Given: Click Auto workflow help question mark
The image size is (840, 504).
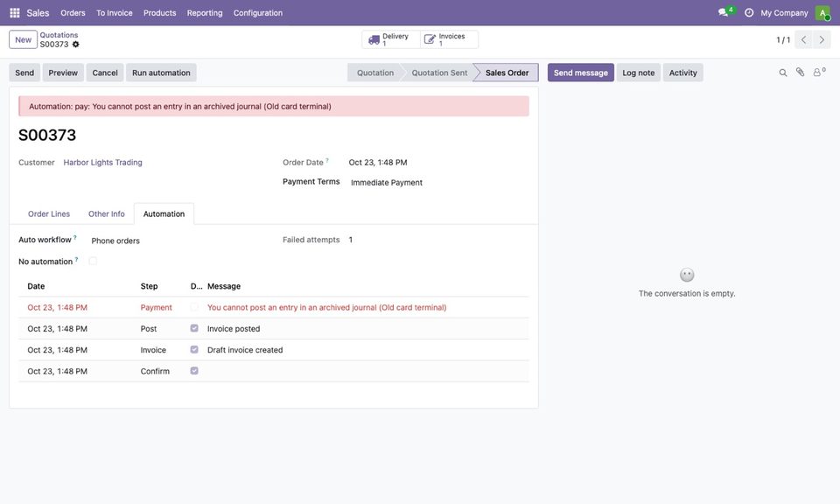Looking at the screenshot, I should click(75, 237).
